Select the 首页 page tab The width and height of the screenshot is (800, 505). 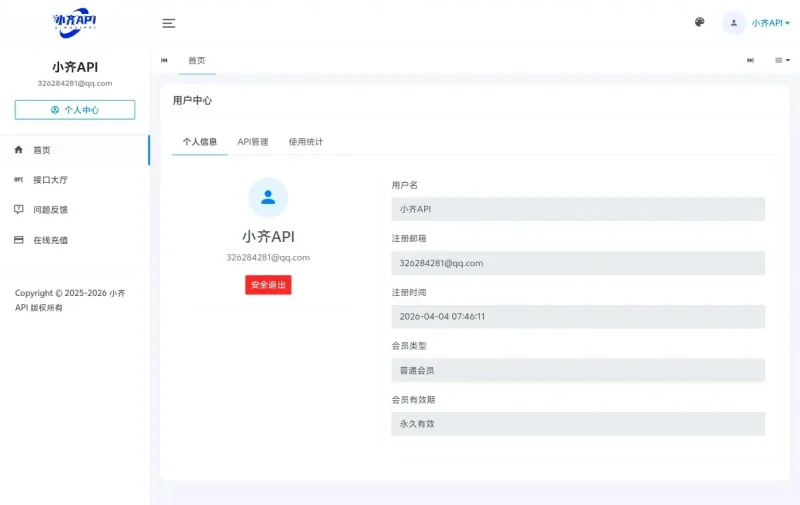pyautogui.click(x=197, y=61)
